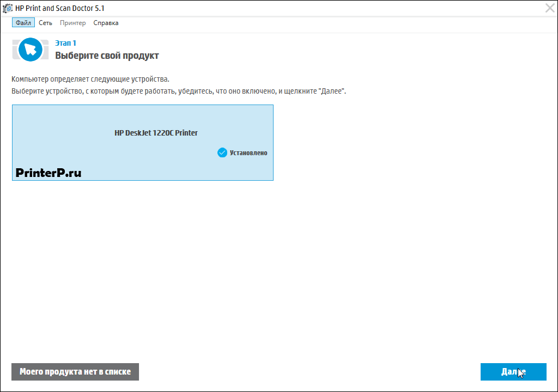The height and width of the screenshot is (392, 558).
Task: Click the Выберите устройство instruction line
Action: [179, 91]
